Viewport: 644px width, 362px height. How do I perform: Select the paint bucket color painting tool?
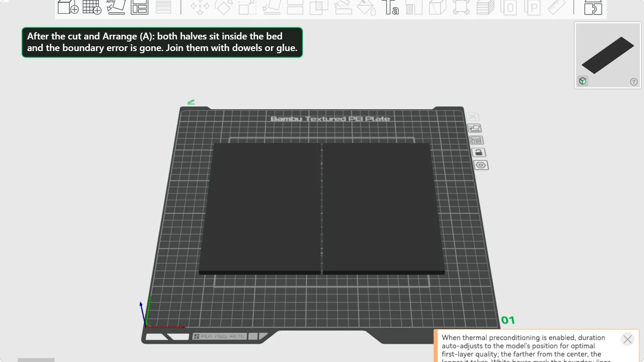point(367,7)
